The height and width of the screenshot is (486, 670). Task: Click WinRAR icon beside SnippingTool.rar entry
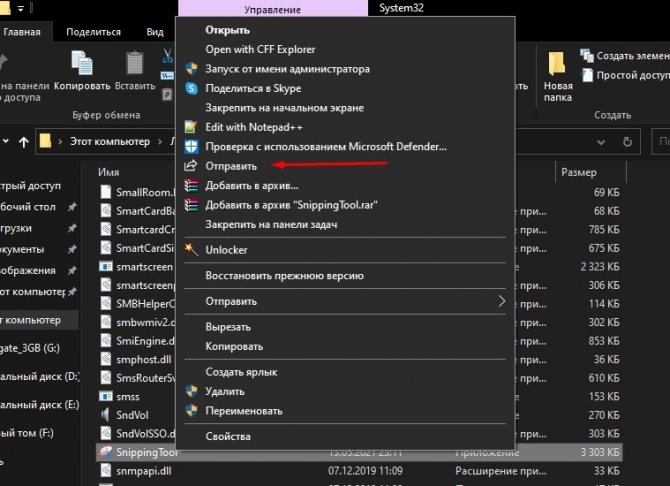tap(191, 205)
